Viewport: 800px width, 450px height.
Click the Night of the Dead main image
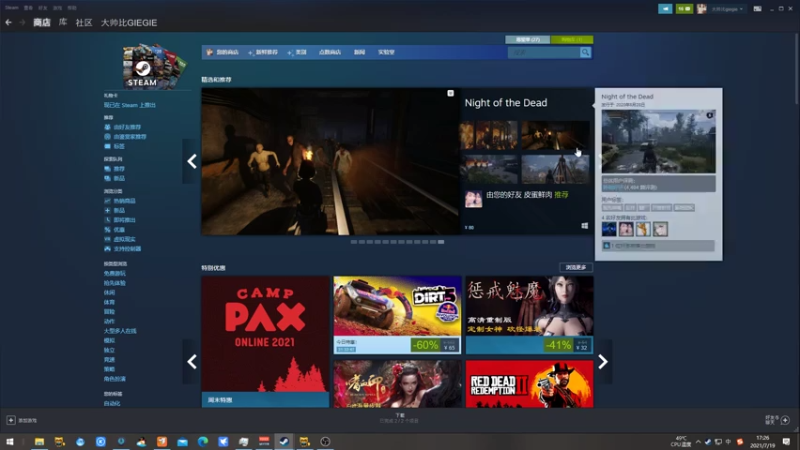pos(331,161)
